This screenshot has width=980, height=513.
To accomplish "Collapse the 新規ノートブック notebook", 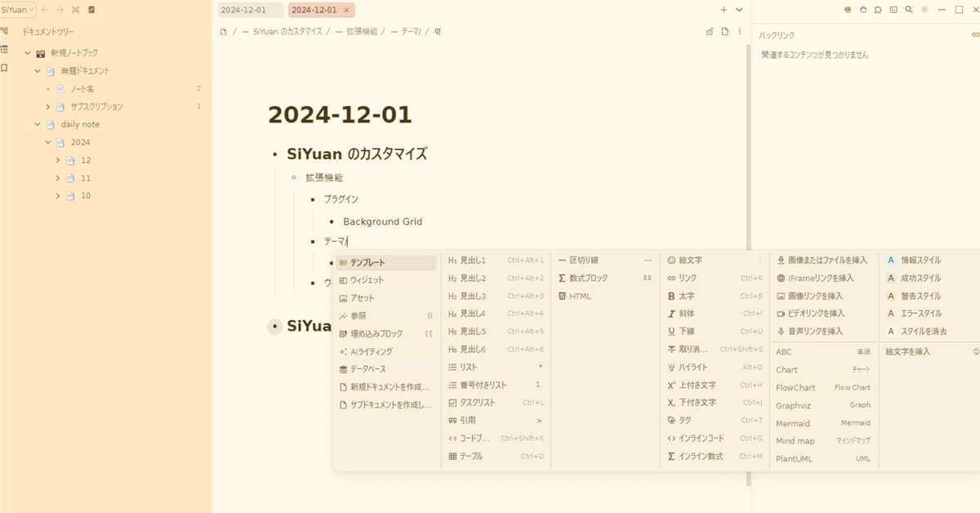I will (28, 53).
